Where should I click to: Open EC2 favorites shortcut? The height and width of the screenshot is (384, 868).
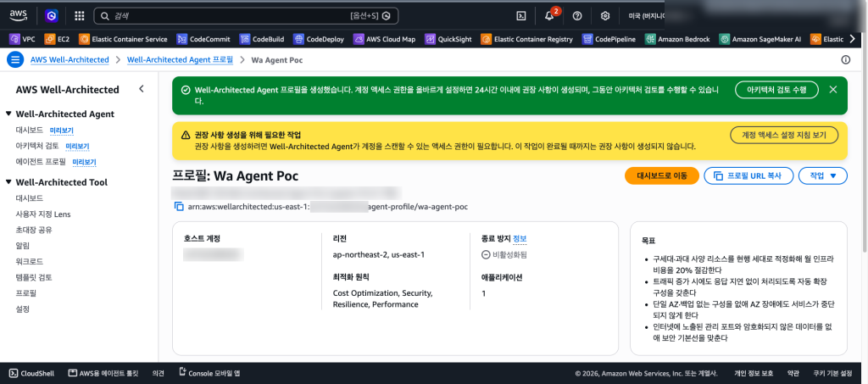click(57, 39)
